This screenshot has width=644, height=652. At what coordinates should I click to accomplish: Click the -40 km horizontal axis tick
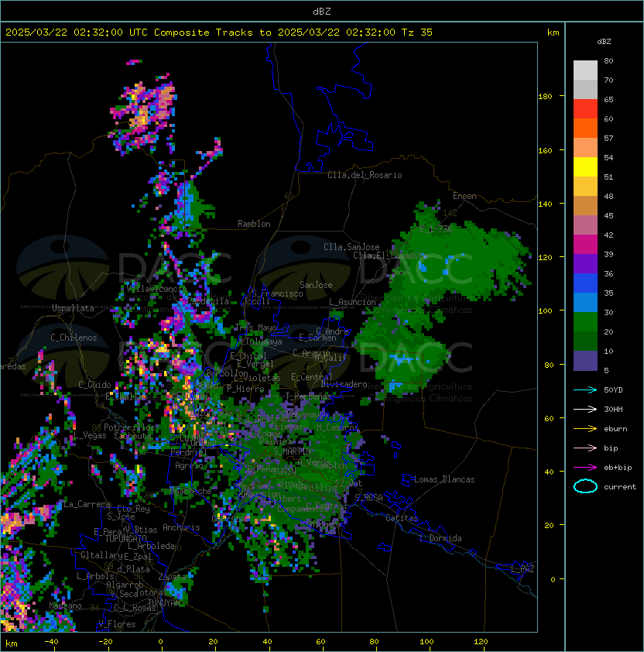coord(51,642)
